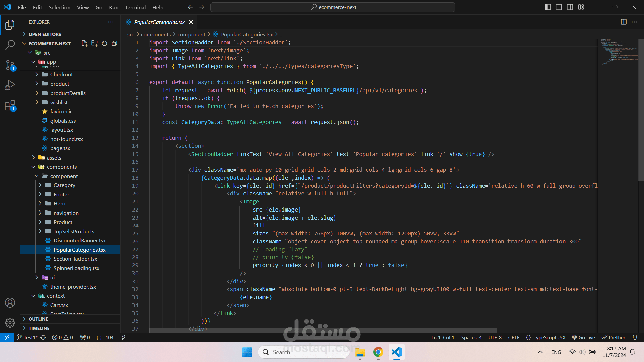Click Refresh Explorer icon
Viewport: 644px width, 362px height.
coord(104,43)
